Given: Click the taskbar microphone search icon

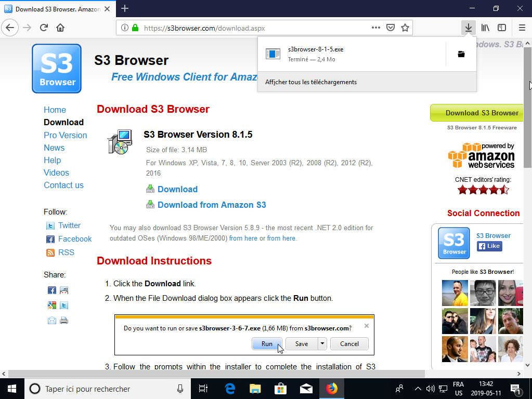Looking at the screenshot, I should [180, 389].
